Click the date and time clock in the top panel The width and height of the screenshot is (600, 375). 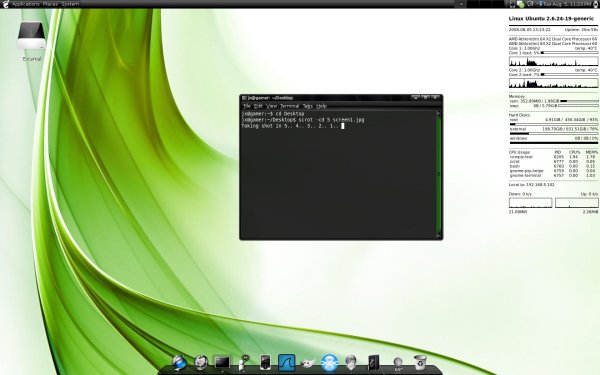point(567,4)
